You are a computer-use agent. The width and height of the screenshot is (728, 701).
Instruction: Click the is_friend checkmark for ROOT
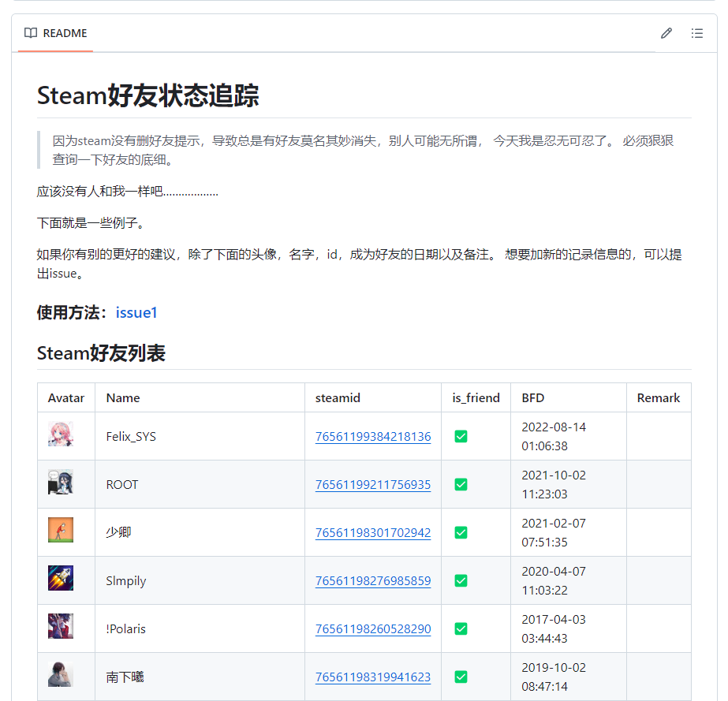pos(461,485)
